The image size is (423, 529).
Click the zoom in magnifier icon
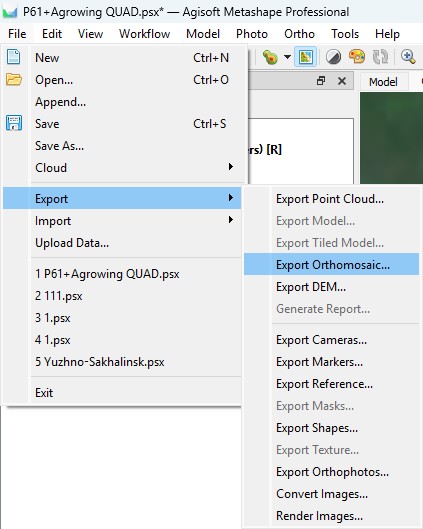[408, 57]
